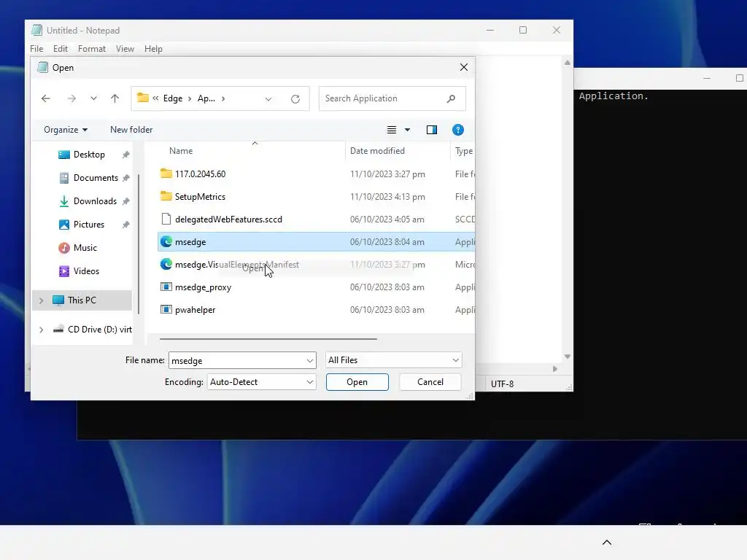The width and height of the screenshot is (747, 560).
Task: Unpin Desktop via its pin icon
Action: coord(125,155)
